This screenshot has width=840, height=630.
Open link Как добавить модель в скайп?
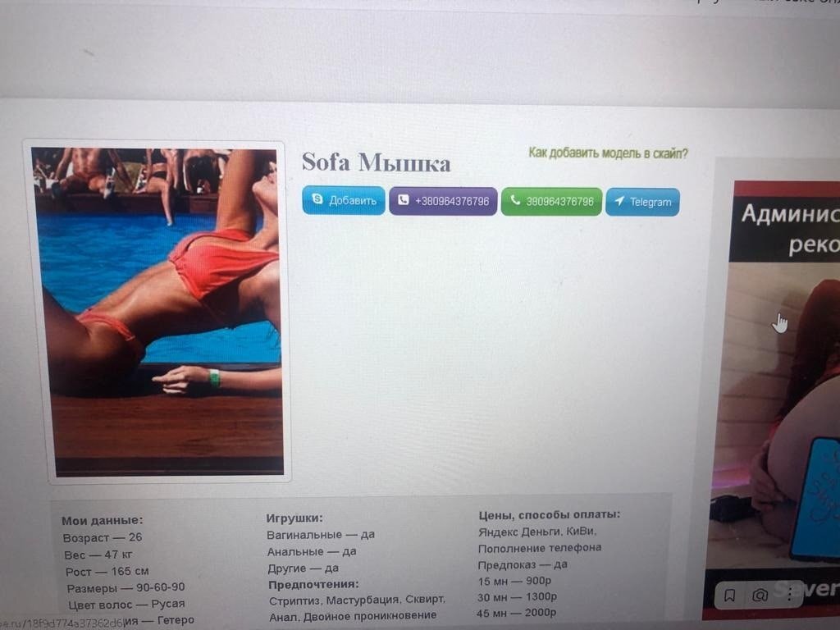[x=608, y=153]
